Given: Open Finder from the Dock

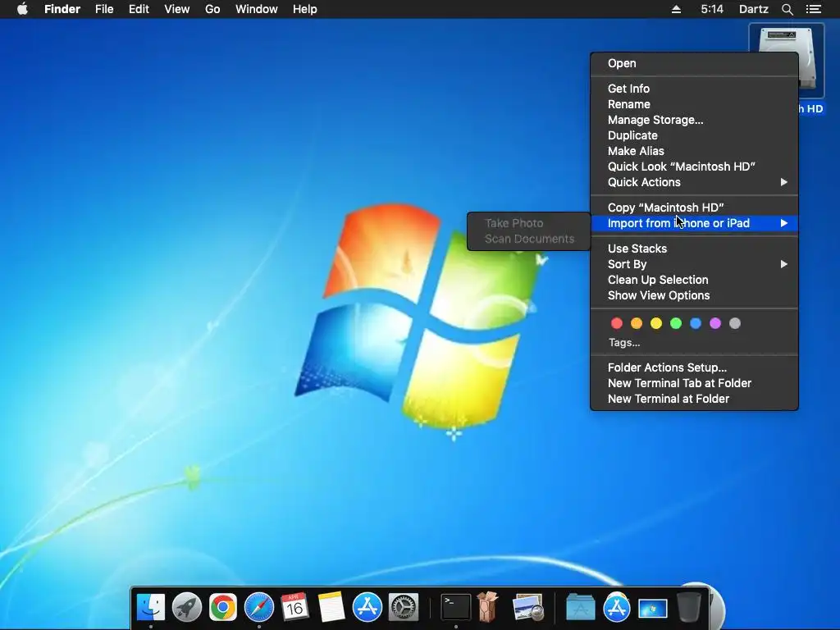Looking at the screenshot, I should [151, 607].
